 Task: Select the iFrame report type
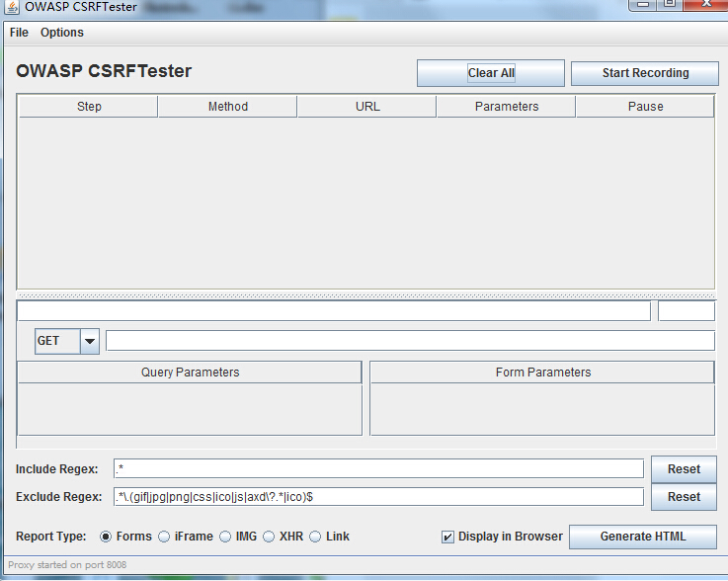coord(164,537)
